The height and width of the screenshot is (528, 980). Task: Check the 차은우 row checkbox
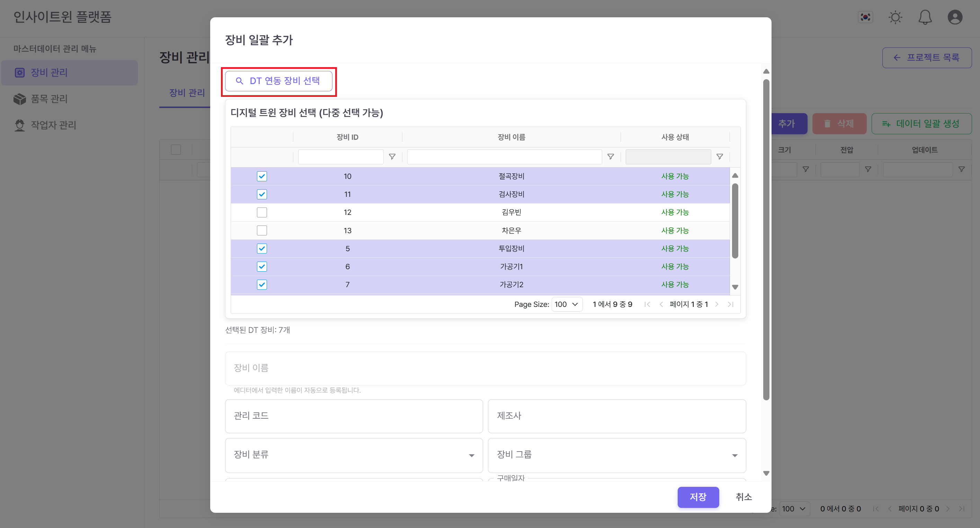click(x=262, y=230)
